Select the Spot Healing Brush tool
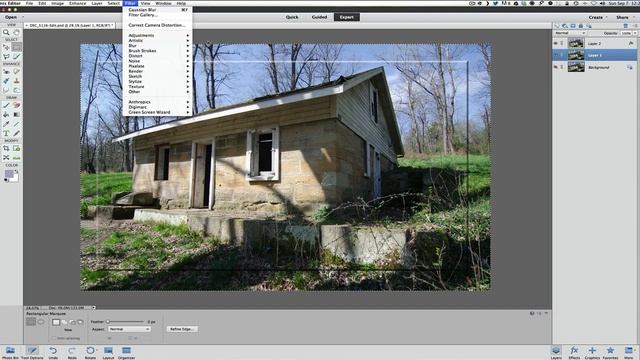The image size is (640, 360). [x=17, y=71]
